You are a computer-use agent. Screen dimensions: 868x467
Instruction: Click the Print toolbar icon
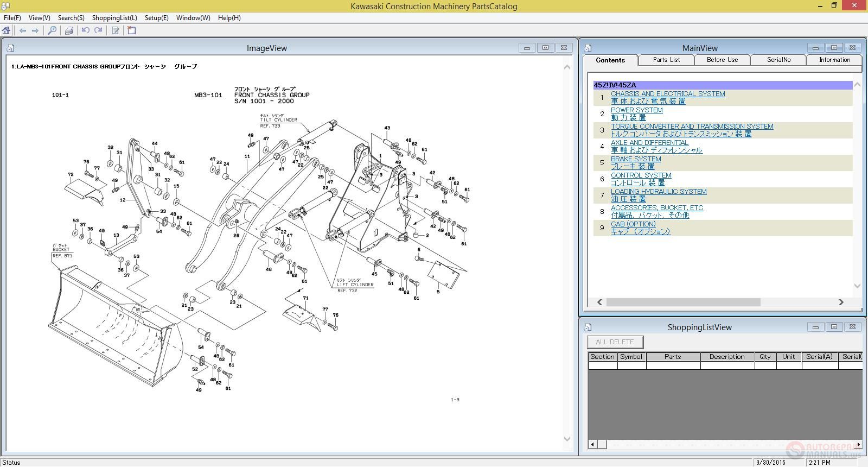coord(69,30)
